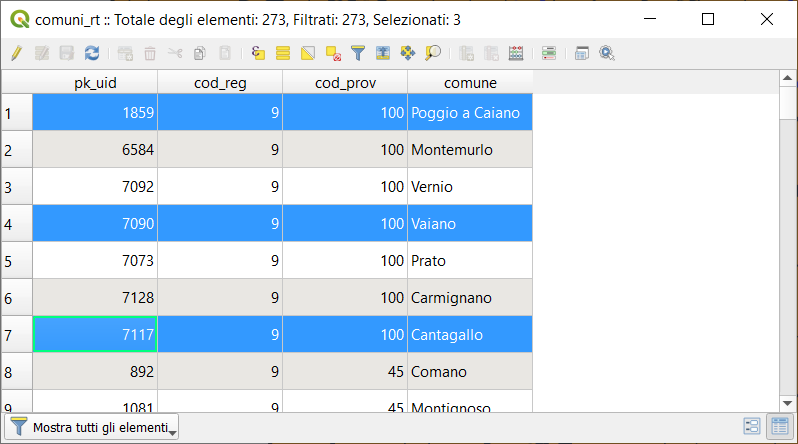The height and width of the screenshot is (444, 798).
Task: Open the field calculator
Action: pos(516,53)
